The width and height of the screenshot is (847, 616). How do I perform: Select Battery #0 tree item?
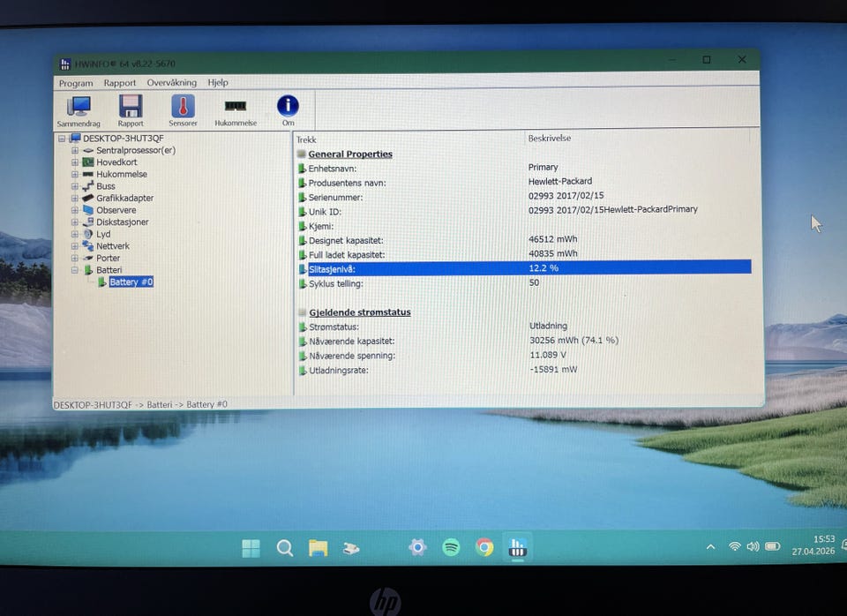click(x=131, y=282)
